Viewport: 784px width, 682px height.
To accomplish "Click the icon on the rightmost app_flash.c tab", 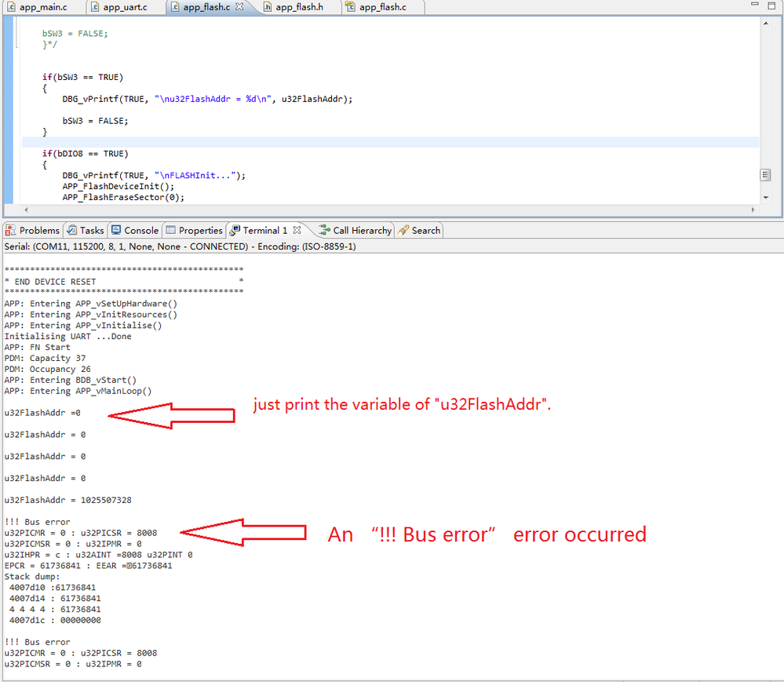I will point(351,7).
